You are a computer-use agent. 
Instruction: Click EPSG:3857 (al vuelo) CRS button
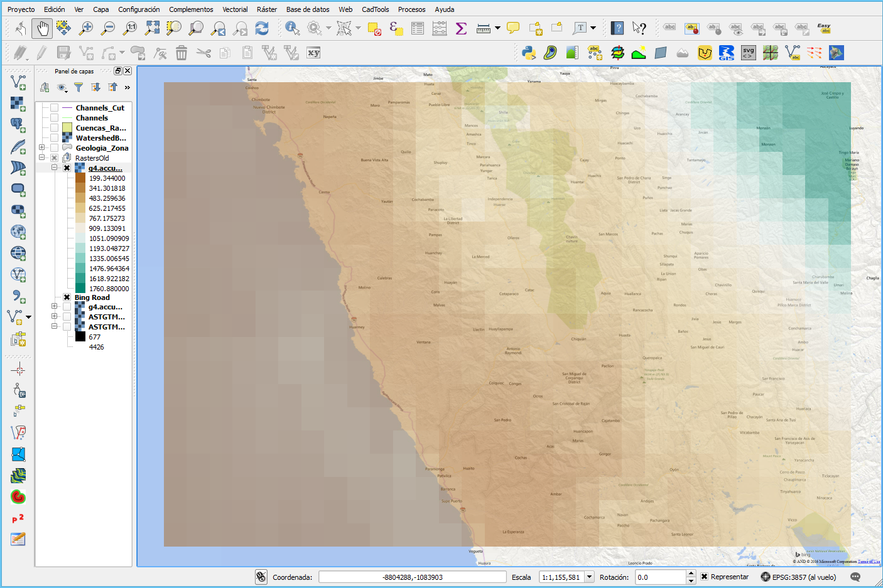pyautogui.click(x=798, y=577)
